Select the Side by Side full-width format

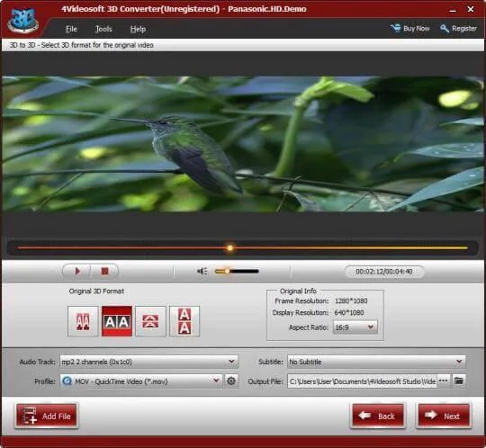[117, 321]
